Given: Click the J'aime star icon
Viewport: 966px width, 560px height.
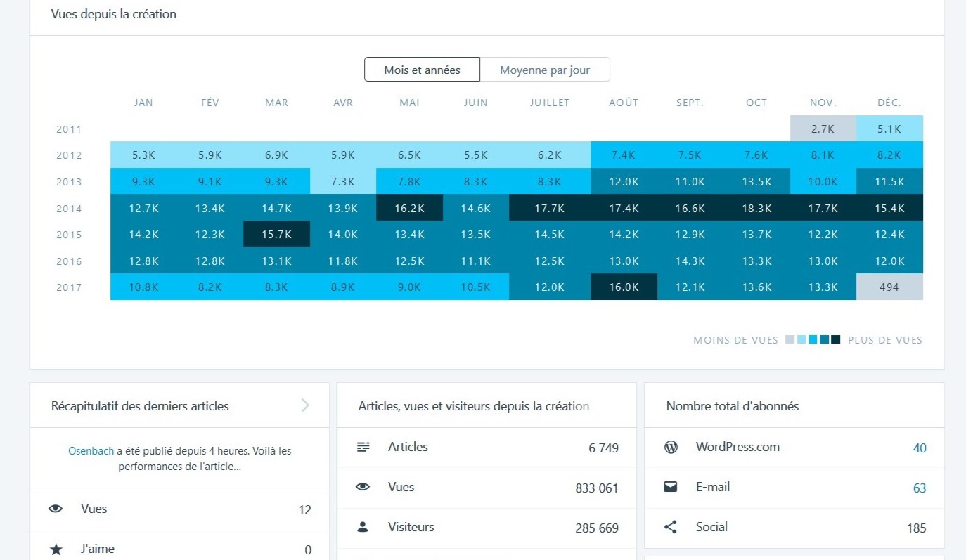Looking at the screenshot, I should click(x=56, y=549).
